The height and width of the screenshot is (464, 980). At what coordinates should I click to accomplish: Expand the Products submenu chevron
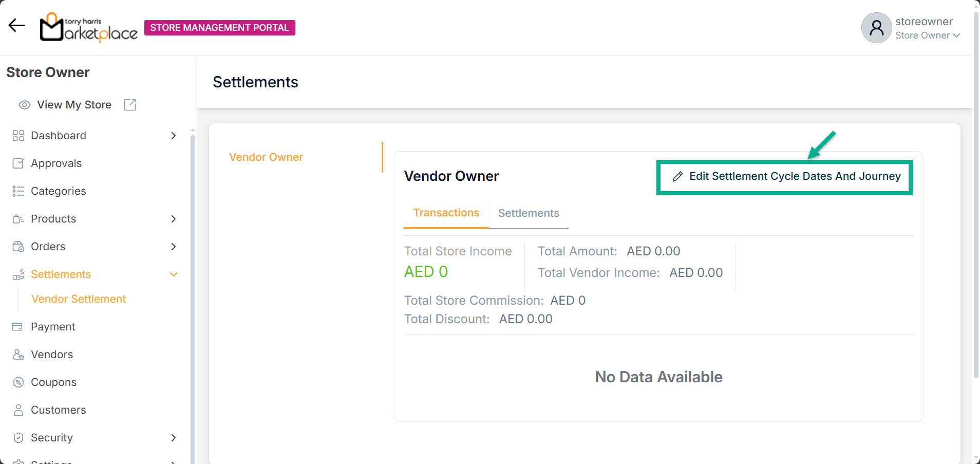174,219
